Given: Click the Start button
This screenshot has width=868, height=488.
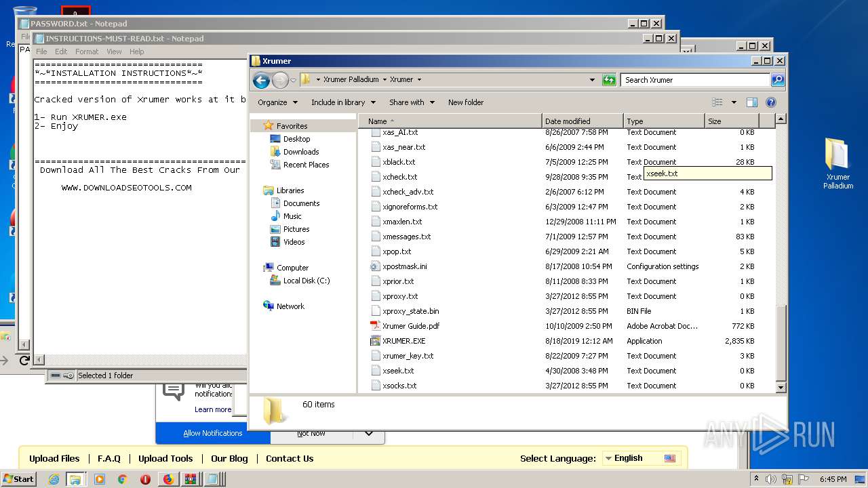Looking at the screenshot, I should [18, 479].
